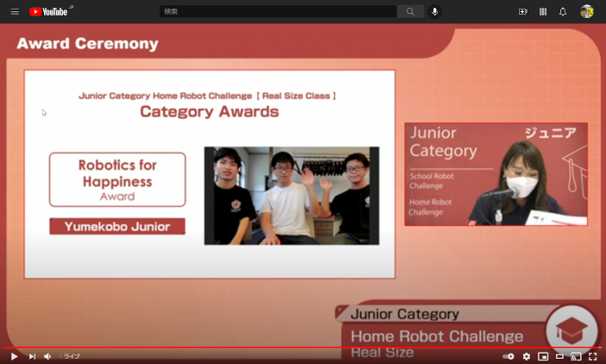Open the notifications bell
This screenshot has width=606, height=364.
click(563, 11)
